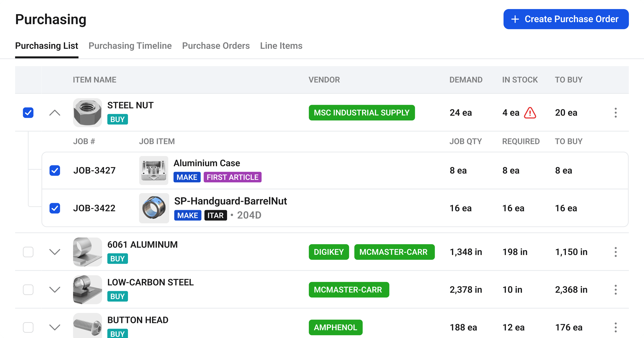The width and height of the screenshot is (644, 338).
Task: Click the low-stock warning icon for Steel Nut
Action: pos(530,113)
